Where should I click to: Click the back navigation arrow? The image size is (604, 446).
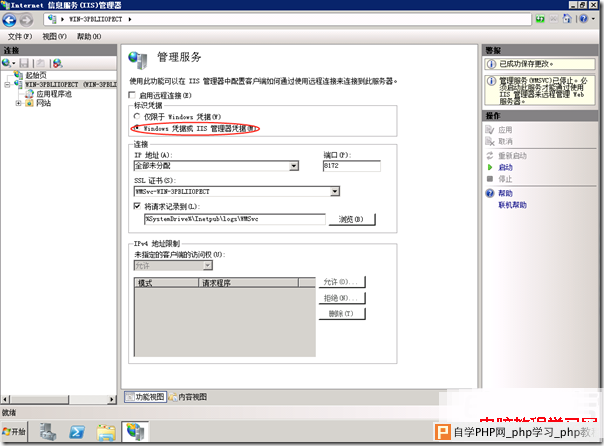tap(12, 19)
